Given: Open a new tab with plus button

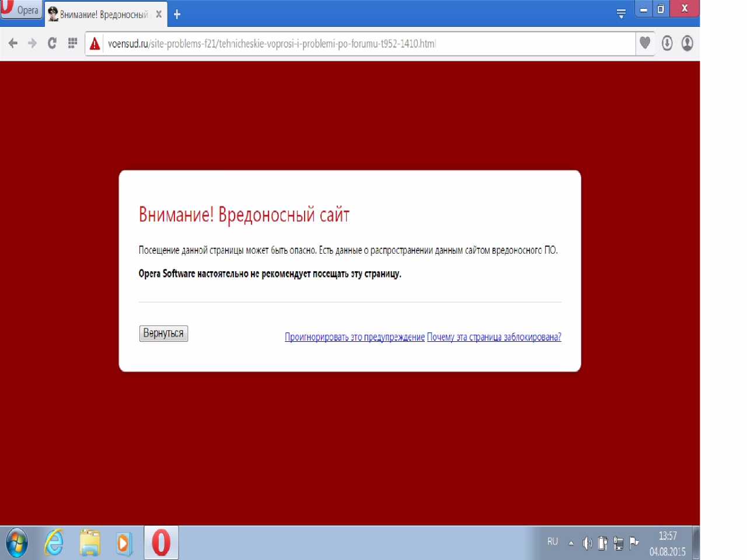Looking at the screenshot, I should (177, 15).
